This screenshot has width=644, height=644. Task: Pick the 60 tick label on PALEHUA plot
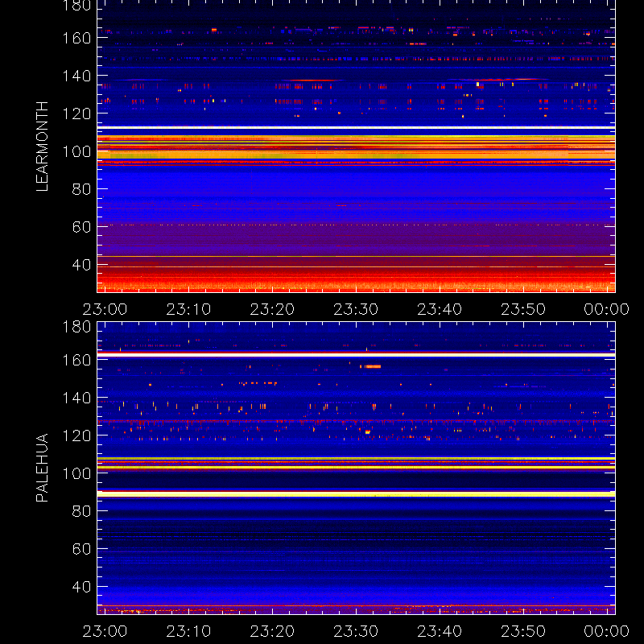pos(81,549)
